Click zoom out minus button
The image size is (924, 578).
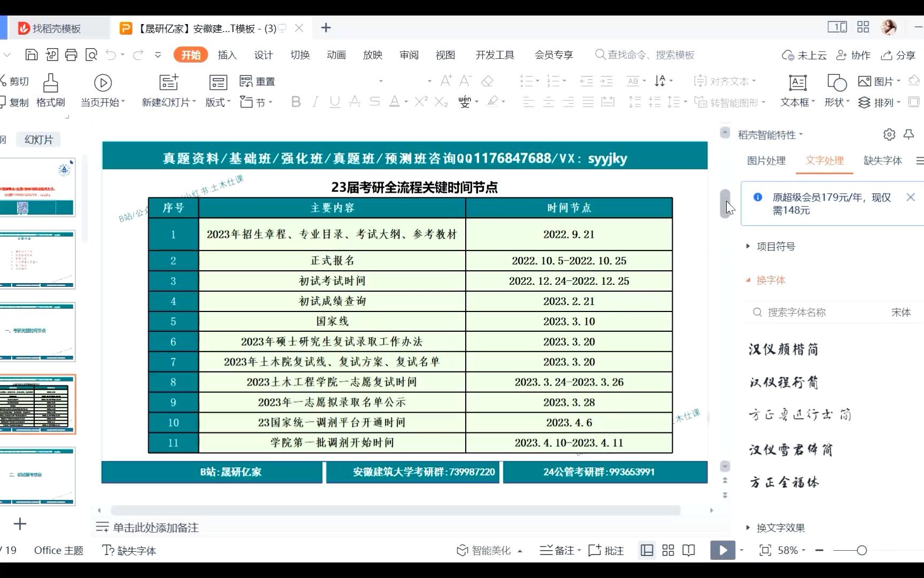819,550
